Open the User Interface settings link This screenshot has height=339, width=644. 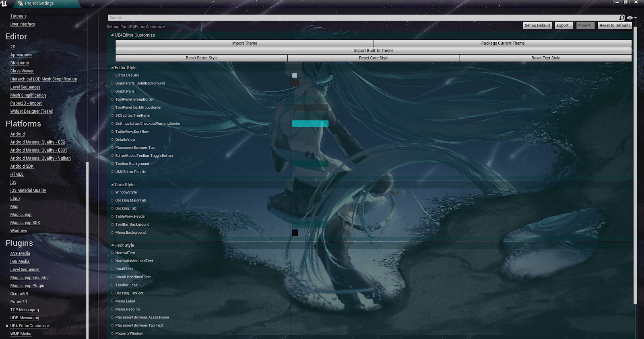[x=23, y=24]
